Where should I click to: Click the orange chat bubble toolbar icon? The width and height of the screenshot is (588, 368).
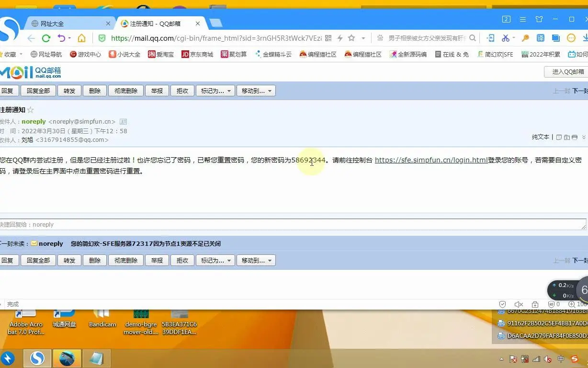571,38
